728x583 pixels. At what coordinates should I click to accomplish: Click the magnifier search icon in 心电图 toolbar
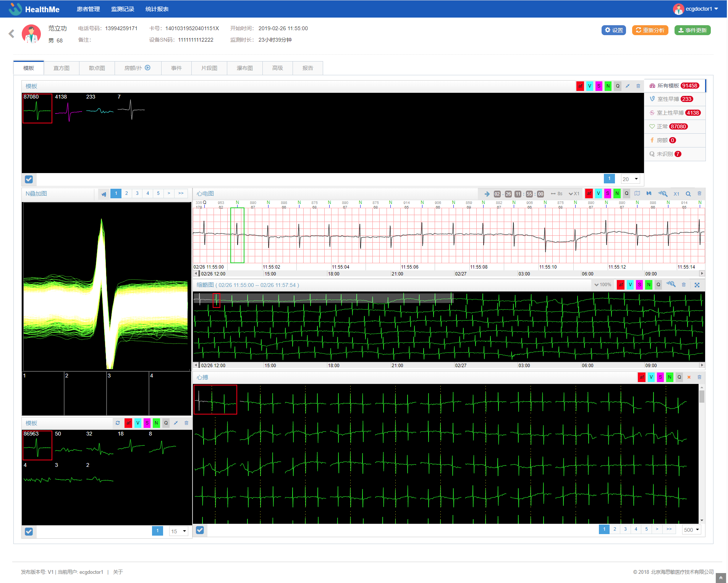[688, 194]
